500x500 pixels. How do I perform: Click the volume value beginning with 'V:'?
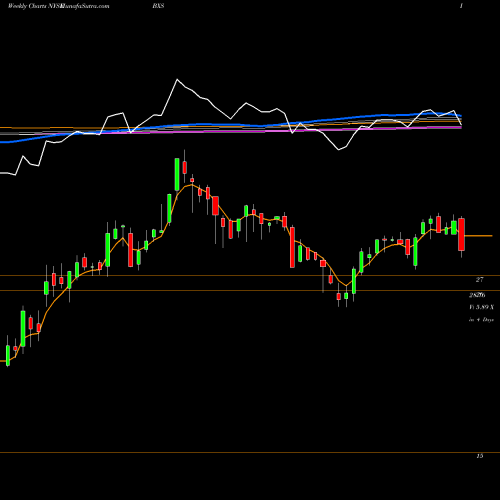[x=481, y=307]
